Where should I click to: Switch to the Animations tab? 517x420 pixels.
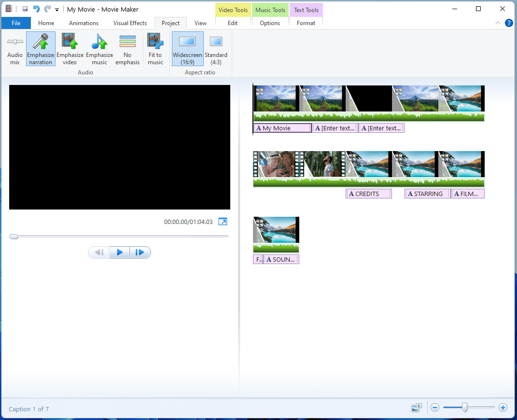(x=84, y=23)
